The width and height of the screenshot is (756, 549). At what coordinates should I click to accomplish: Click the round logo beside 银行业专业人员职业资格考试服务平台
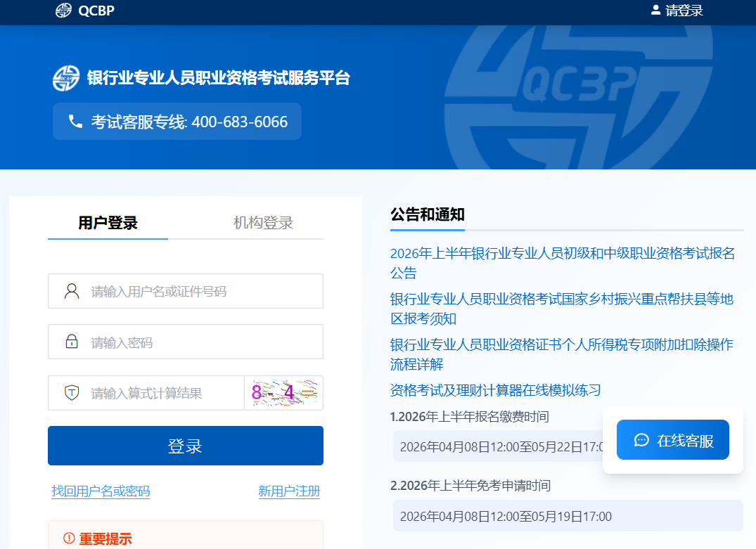coord(66,78)
